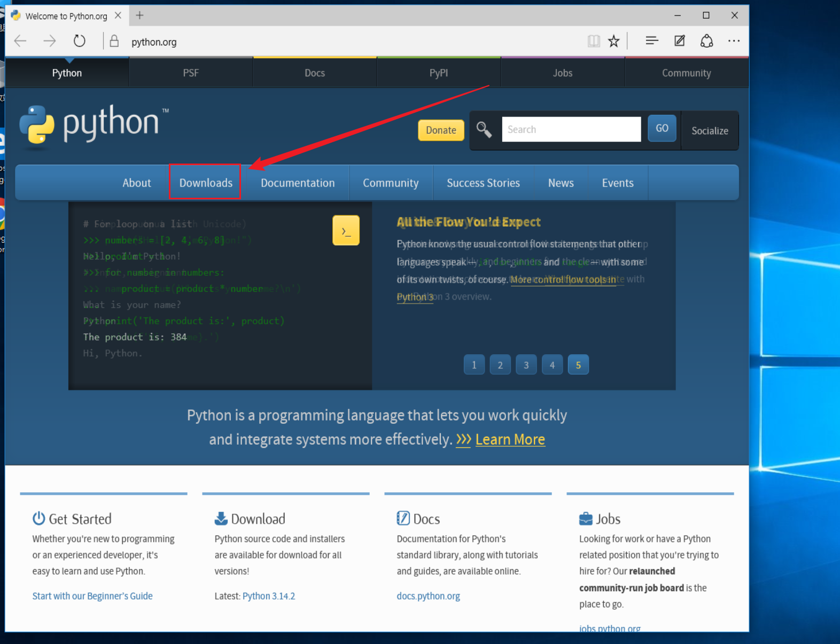
Task: Show slide 2 of the carousel
Action: [x=500, y=365]
